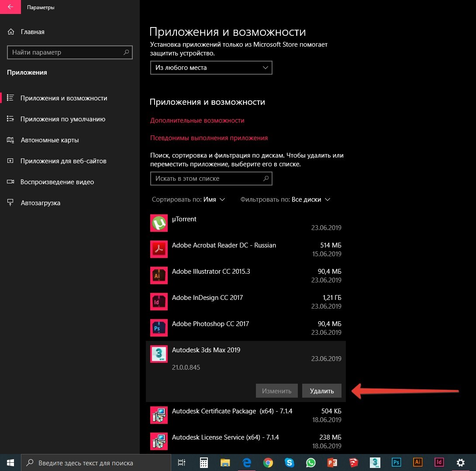Select Autodesk License Service icon
This screenshot has width=476, height=471.
(159, 441)
